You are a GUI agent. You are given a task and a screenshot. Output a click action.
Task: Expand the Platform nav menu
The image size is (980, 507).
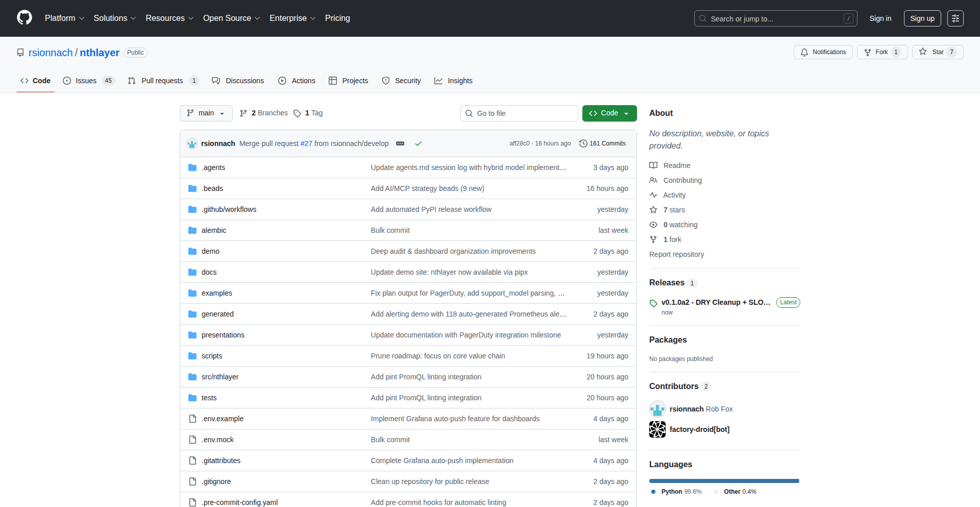(64, 18)
